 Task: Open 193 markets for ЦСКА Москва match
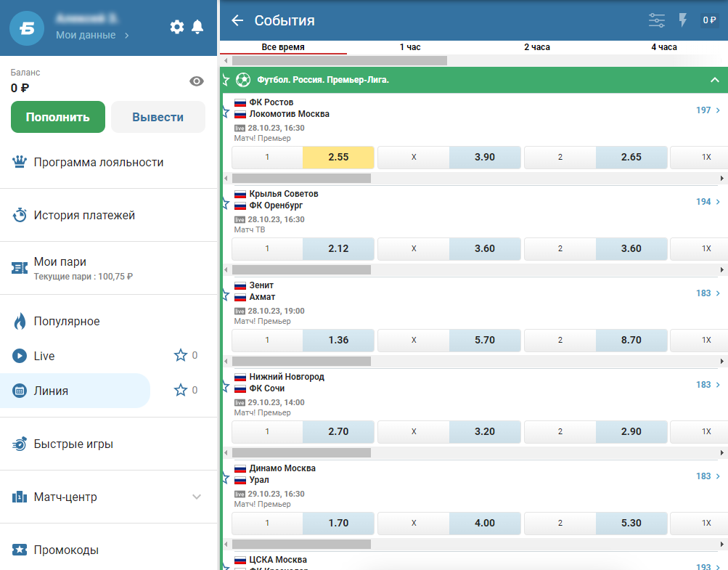tap(708, 566)
